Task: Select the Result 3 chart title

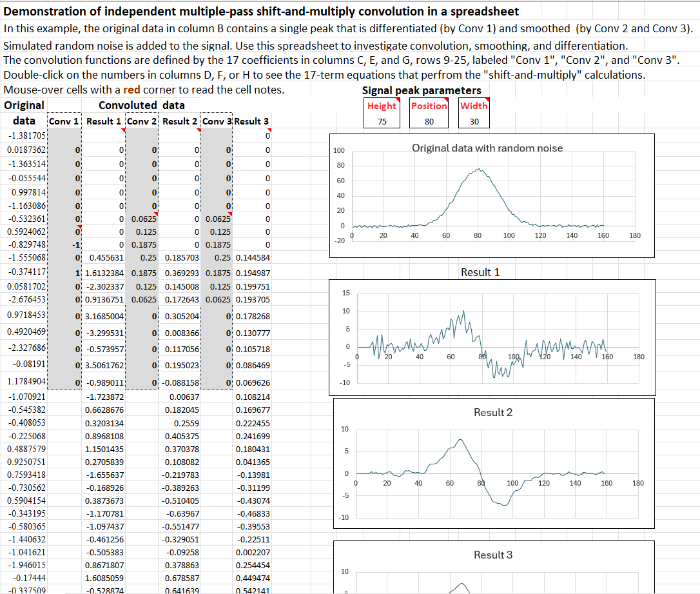Action: (492, 555)
